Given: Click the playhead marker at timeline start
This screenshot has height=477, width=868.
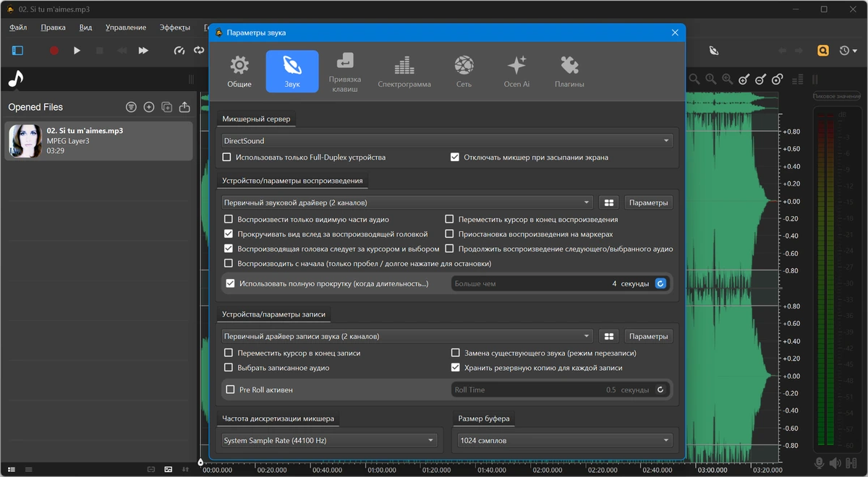Looking at the screenshot, I should (x=201, y=463).
